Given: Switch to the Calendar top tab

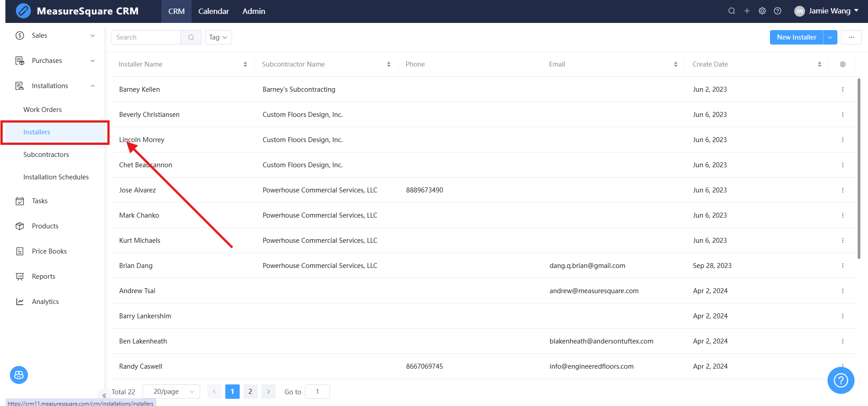Looking at the screenshot, I should tap(214, 11).
